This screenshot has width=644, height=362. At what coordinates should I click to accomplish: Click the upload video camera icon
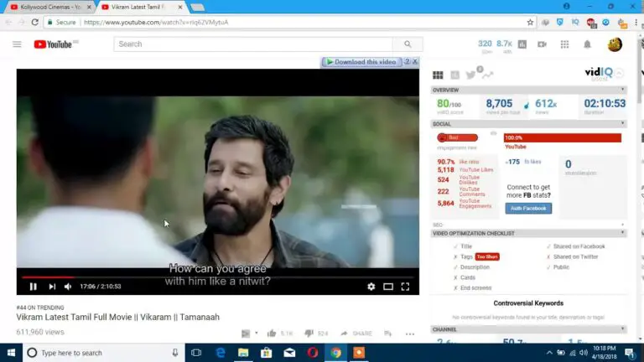point(542,44)
